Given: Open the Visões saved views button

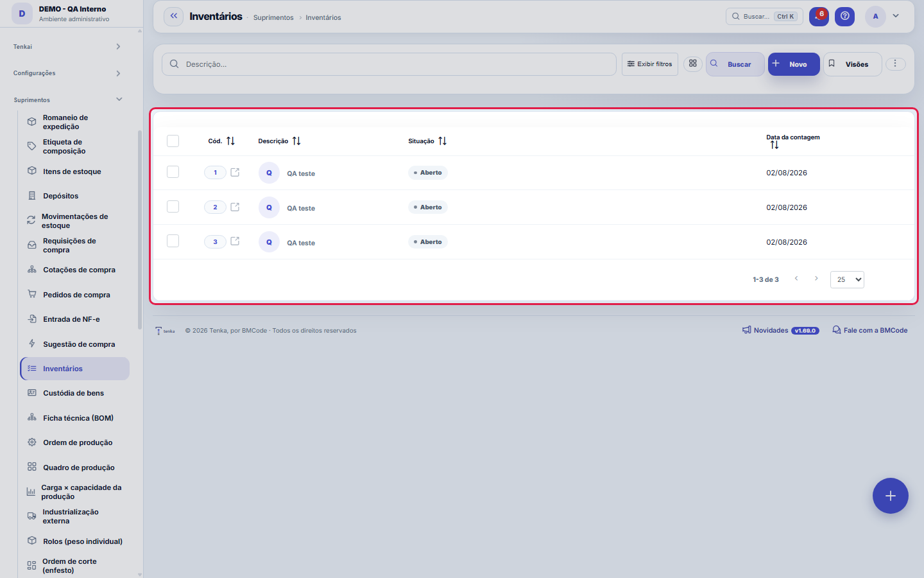Looking at the screenshot, I should [853, 64].
